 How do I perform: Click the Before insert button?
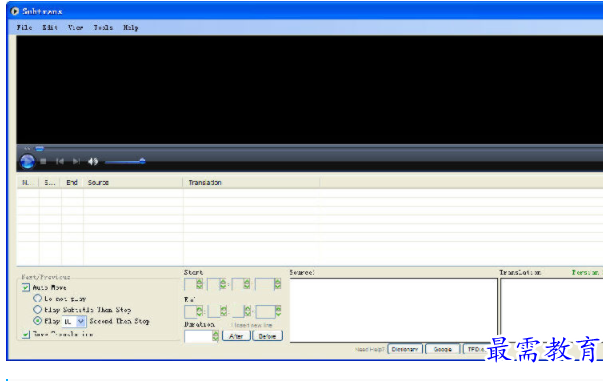(x=267, y=336)
